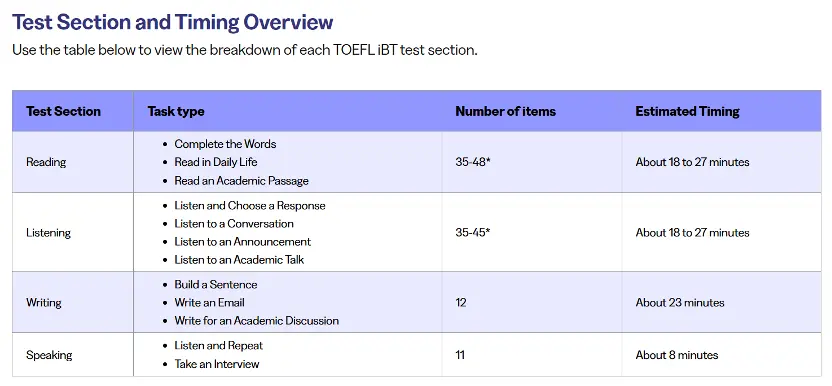Click the Read in Daily Life item
Viewport: 832px width, 386px height.
pyautogui.click(x=216, y=162)
